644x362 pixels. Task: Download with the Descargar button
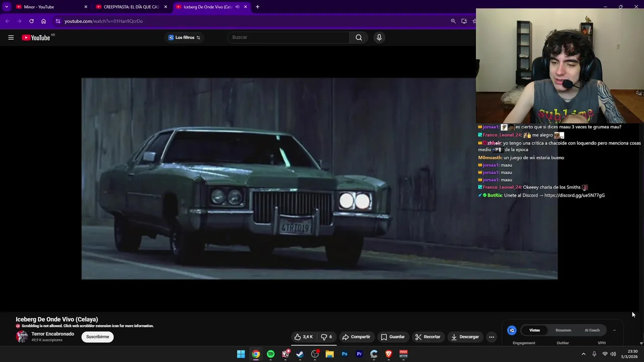click(464, 337)
